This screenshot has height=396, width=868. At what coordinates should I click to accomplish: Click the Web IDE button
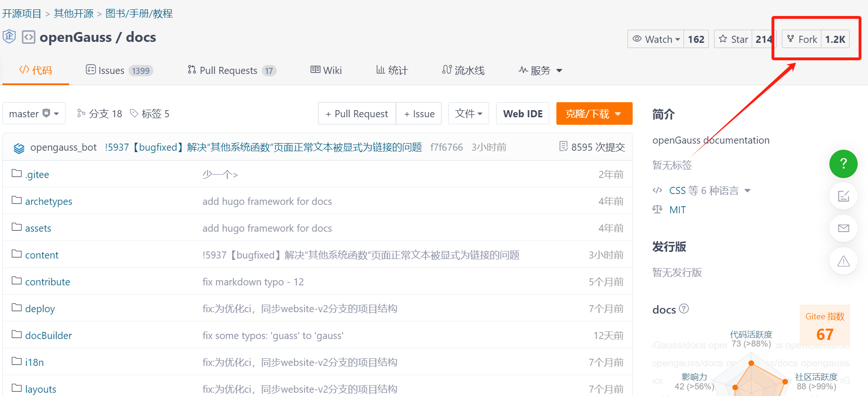[522, 114]
